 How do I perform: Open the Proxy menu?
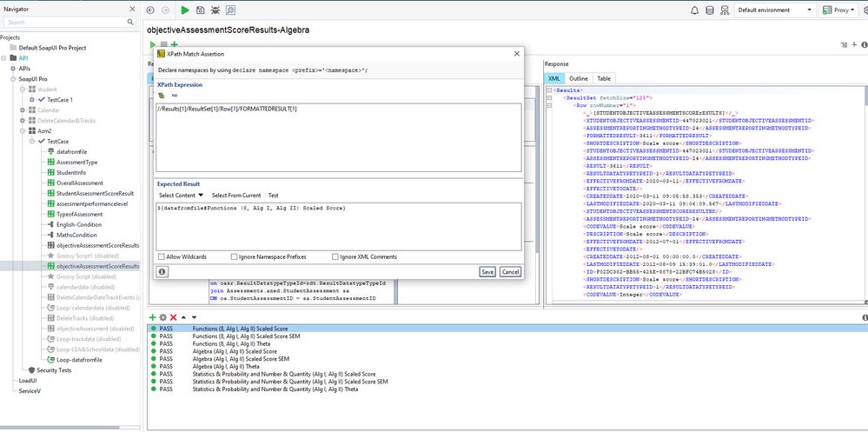[838, 10]
